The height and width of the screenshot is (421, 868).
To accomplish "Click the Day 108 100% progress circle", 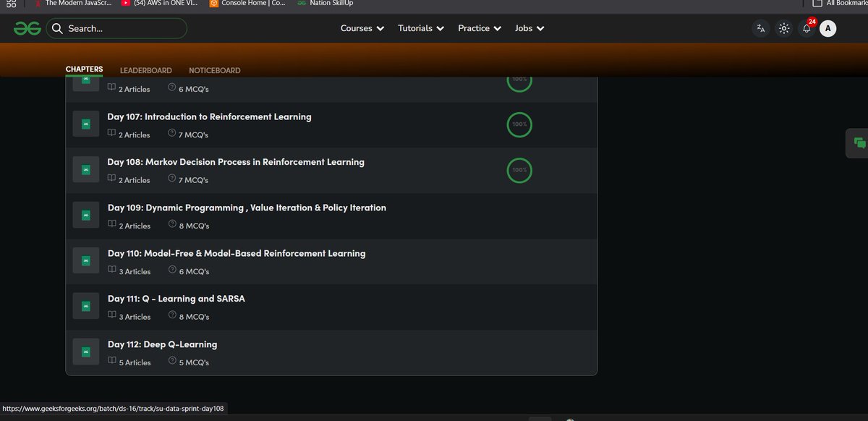I will pyautogui.click(x=519, y=170).
